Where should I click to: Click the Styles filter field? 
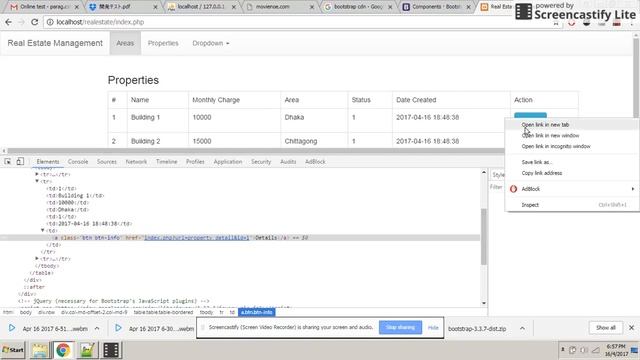496,187
